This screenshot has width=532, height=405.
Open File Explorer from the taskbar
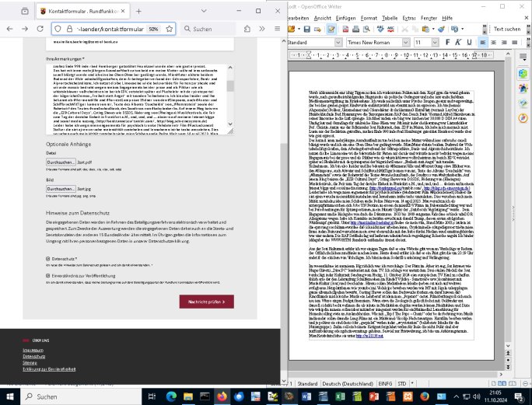point(188,396)
